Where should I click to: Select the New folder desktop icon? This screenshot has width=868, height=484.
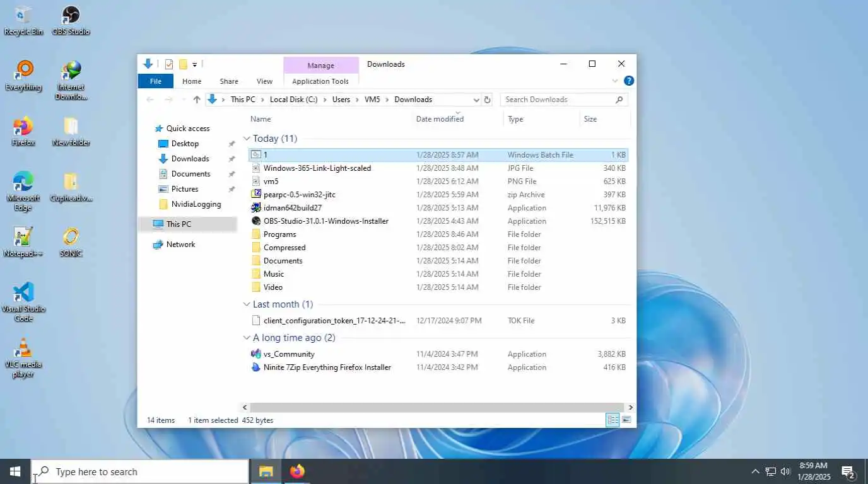pos(71,132)
